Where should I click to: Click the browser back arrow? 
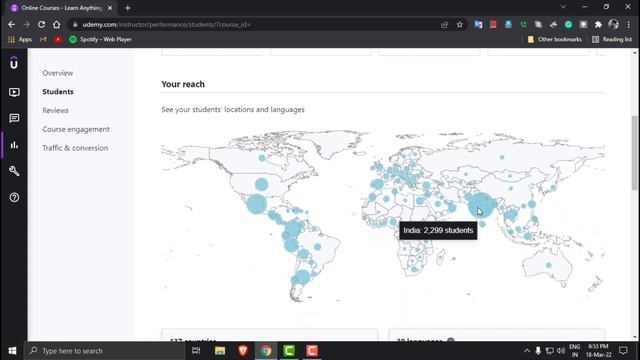[x=11, y=24]
